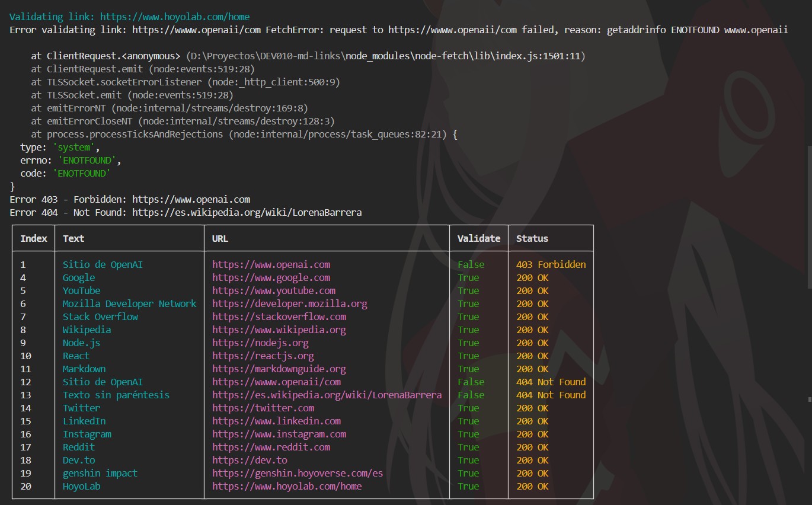Click the "Markdown" text cell
The width and height of the screenshot is (812, 505).
coord(84,369)
